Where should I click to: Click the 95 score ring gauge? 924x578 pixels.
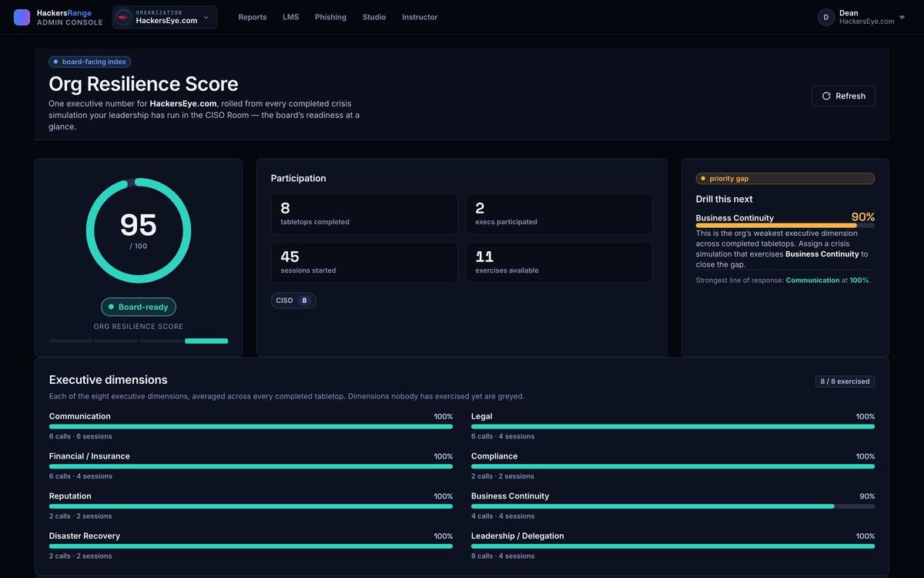pos(139,230)
